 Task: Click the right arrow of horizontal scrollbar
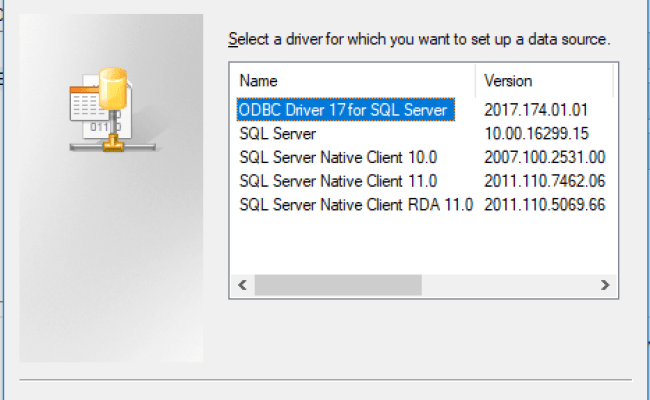coord(605,285)
